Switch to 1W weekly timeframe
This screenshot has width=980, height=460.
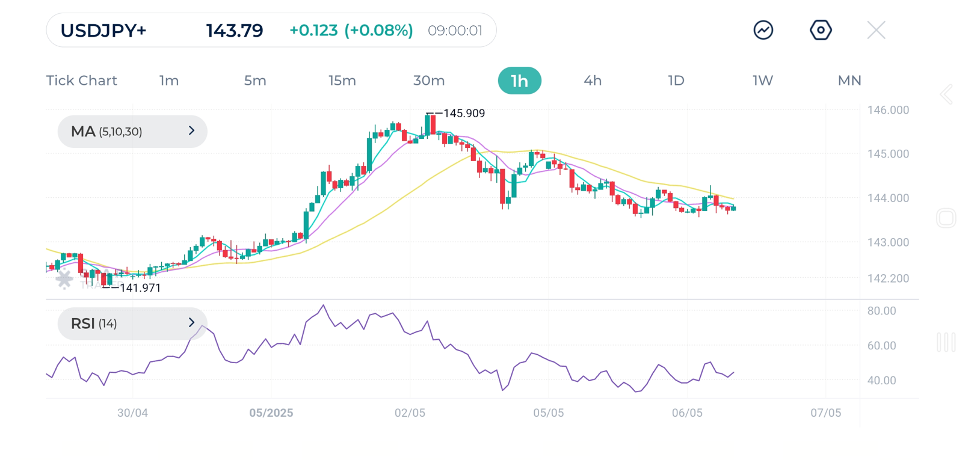(x=762, y=81)
